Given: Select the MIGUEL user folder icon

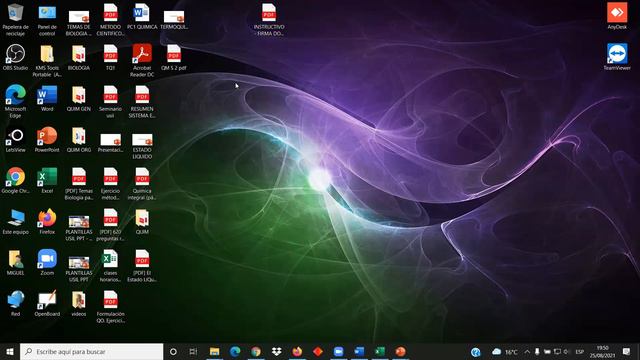Looking at the screenshot, I should point(16,262).
